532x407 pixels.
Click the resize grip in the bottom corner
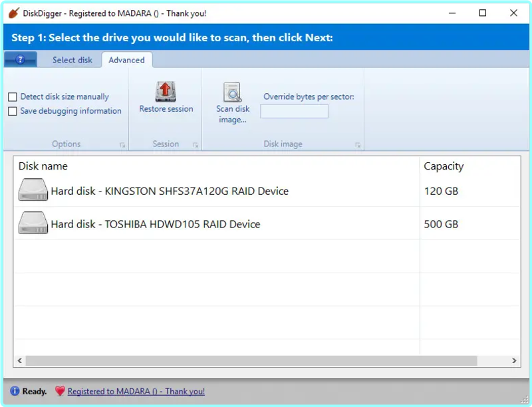(525, 399)
